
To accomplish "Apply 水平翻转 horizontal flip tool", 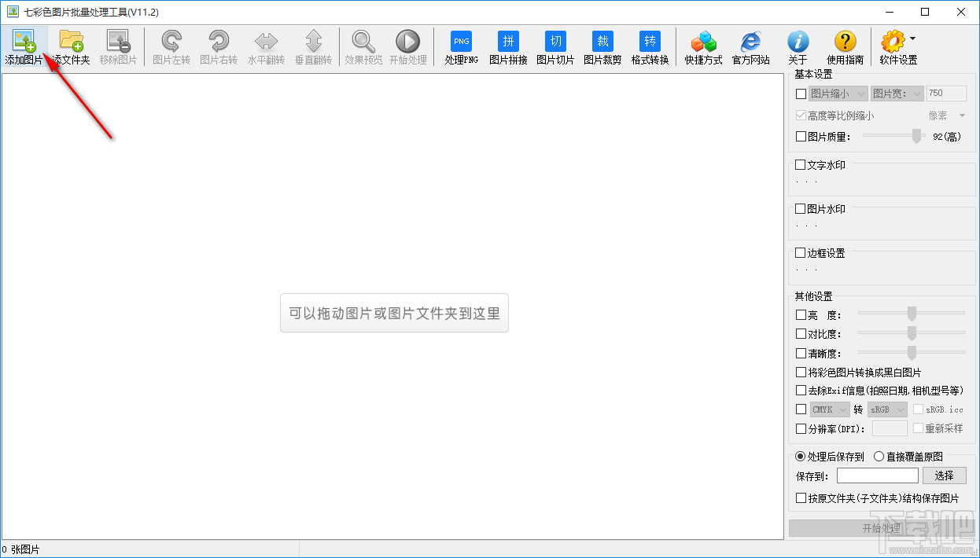I will point(265,46).
